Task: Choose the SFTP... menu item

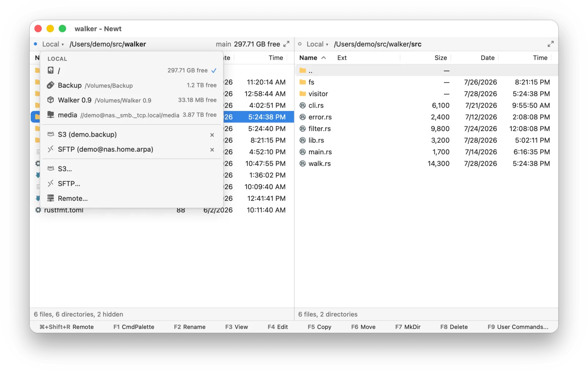Action: 132,183
